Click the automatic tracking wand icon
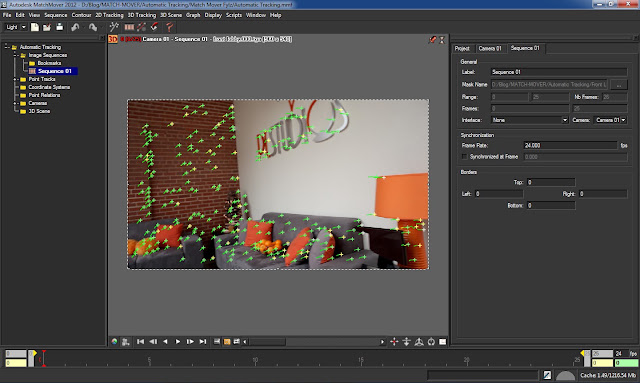This screenshot has width=640, height=383. (x=114, y=27)
